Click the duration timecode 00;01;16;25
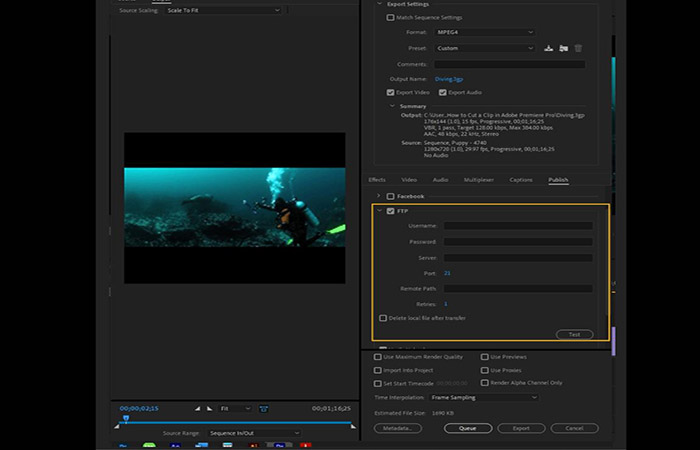Viewport: 700px width, 450px height. pyautogui.click(x=331, y=408)
